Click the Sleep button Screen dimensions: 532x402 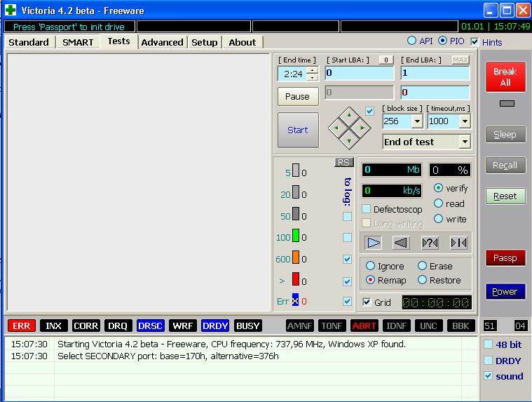pyautogui.click(x=505, y=135)
